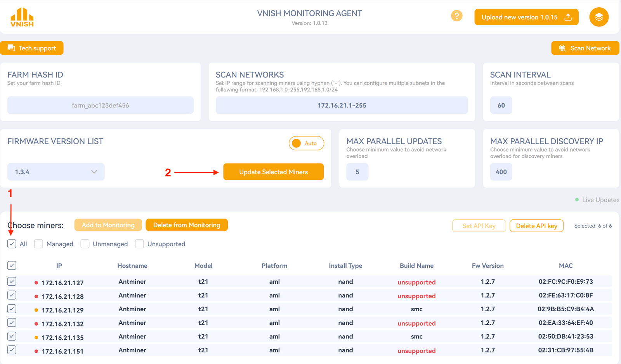Click IP address 172.16.21.128
Viewport: 621px width, 364px height.
[62, 297]
